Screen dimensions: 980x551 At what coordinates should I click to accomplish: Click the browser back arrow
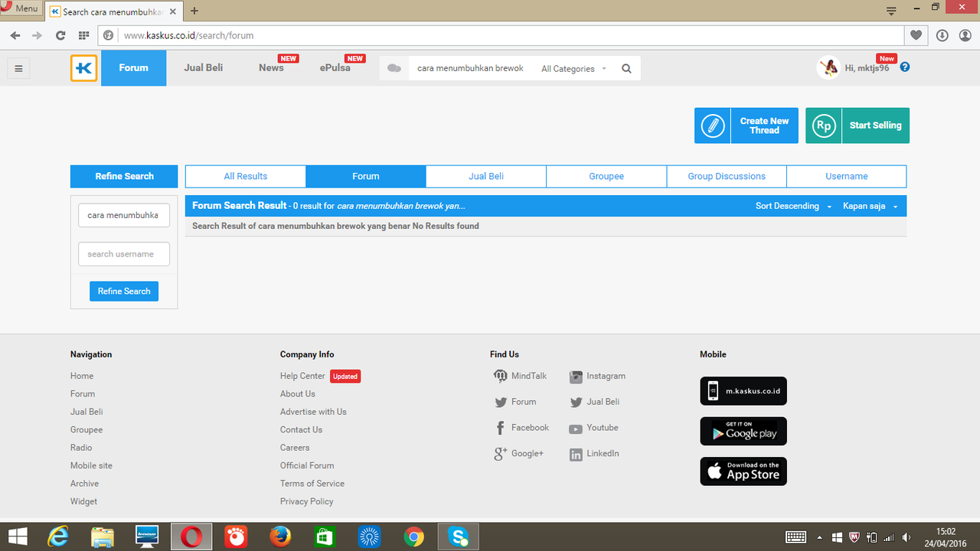pos(15,35)
